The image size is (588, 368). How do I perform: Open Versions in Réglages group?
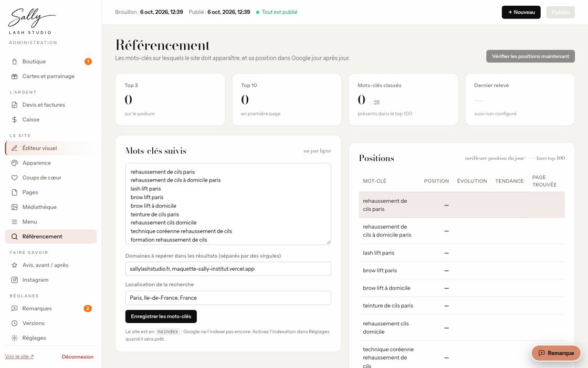click(x=50, y=323)
